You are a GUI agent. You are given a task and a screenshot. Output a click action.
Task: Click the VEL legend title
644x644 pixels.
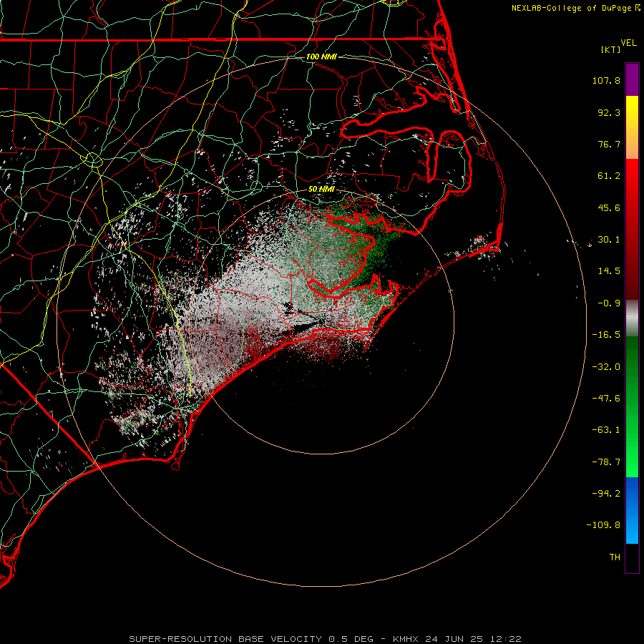click(628, 43)
